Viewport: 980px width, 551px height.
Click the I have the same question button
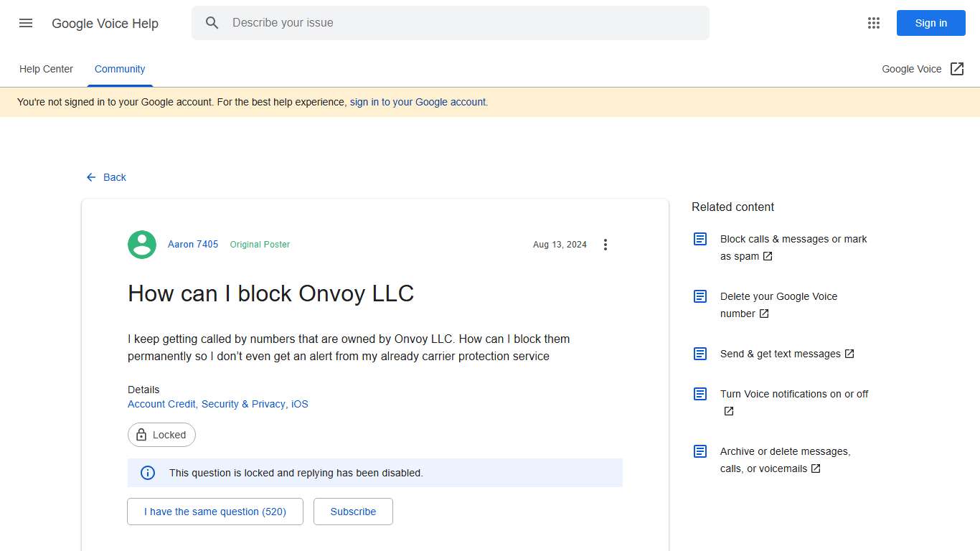pyautogui.click(x=215, y=511)
